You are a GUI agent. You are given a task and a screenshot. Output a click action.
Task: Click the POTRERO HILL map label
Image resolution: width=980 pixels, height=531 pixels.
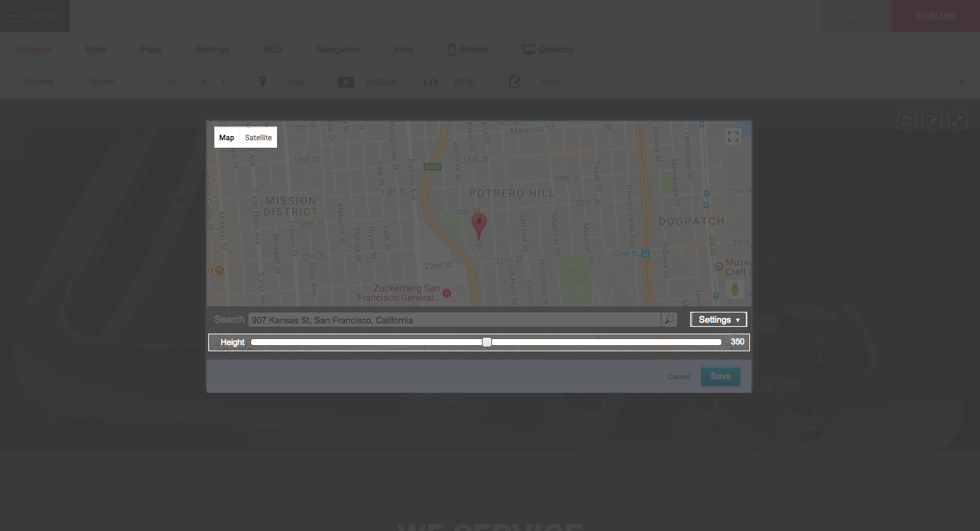(512, 193)
